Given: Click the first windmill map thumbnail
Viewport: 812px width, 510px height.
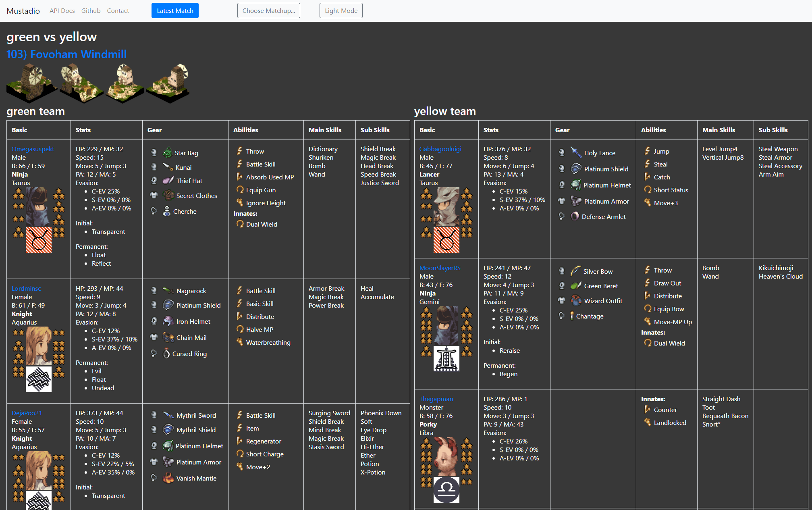Looking at the screenshot, I should click(x=31, y=83).
